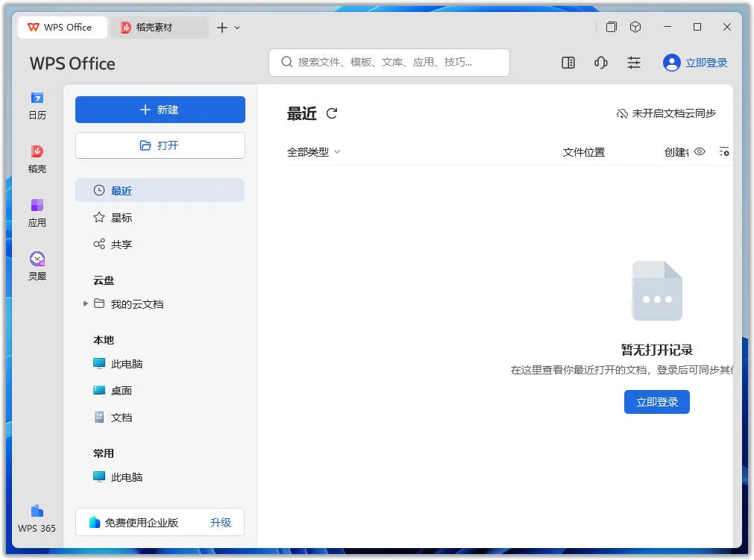The height and width of the screenshot is (560, 754).
Task: Click the refresh icon next to 最近
Action: [x=332, y=113]
